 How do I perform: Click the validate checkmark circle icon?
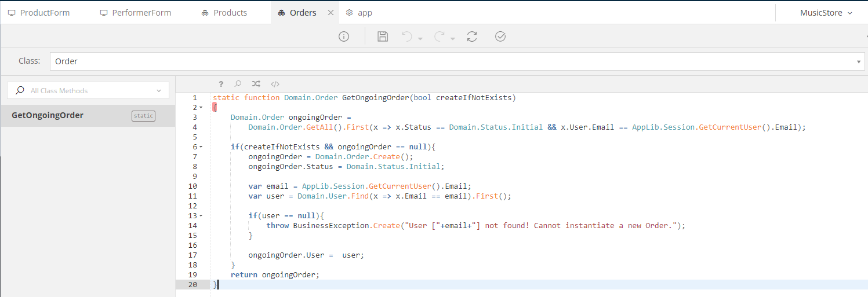pos(500,36)
